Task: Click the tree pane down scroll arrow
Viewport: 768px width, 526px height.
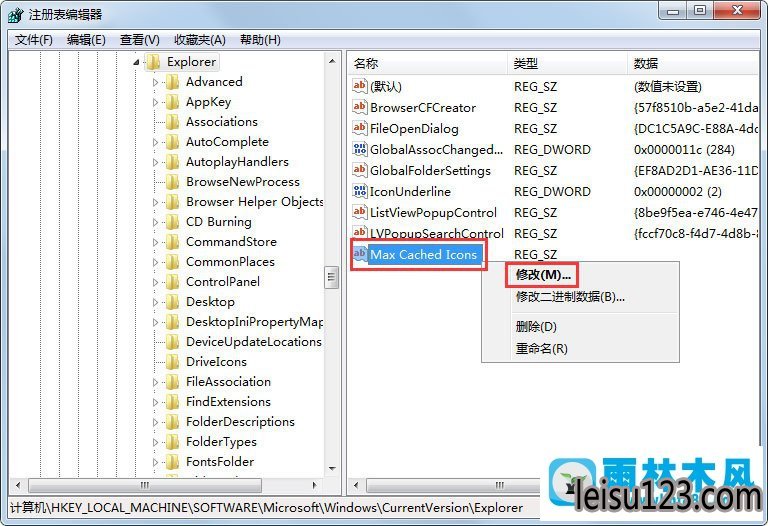Action: 332,469
